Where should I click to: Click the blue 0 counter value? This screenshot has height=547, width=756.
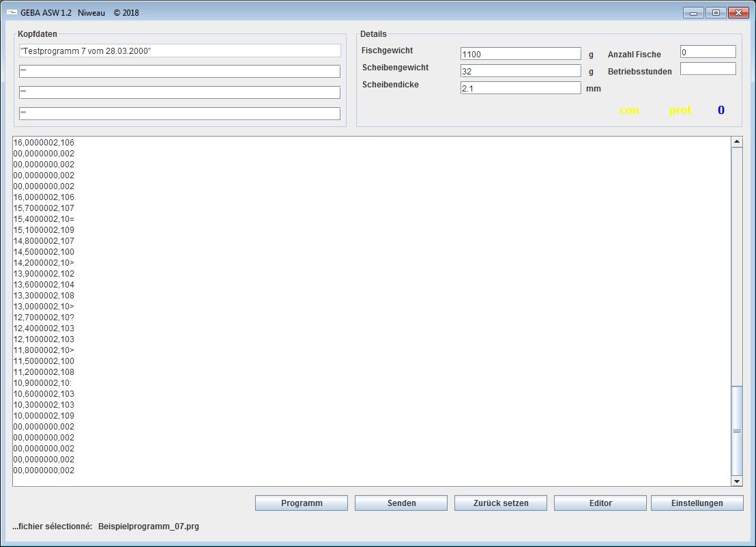pos(721,110)
